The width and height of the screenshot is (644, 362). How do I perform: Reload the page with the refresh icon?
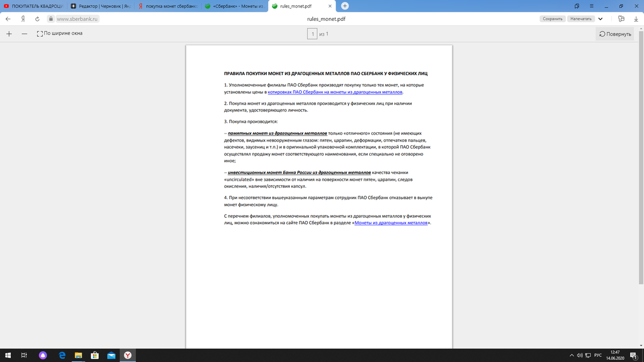click(36, 18)
